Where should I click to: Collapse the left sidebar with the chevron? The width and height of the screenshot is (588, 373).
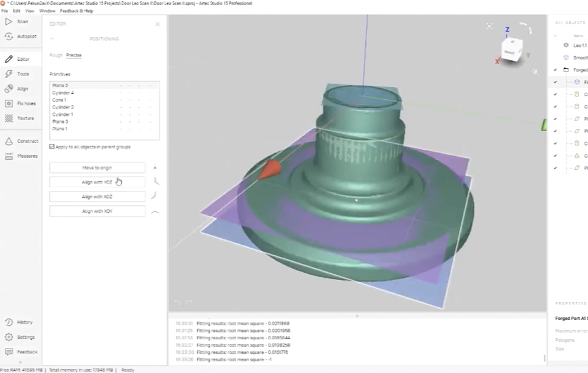[x=21, y=362]
